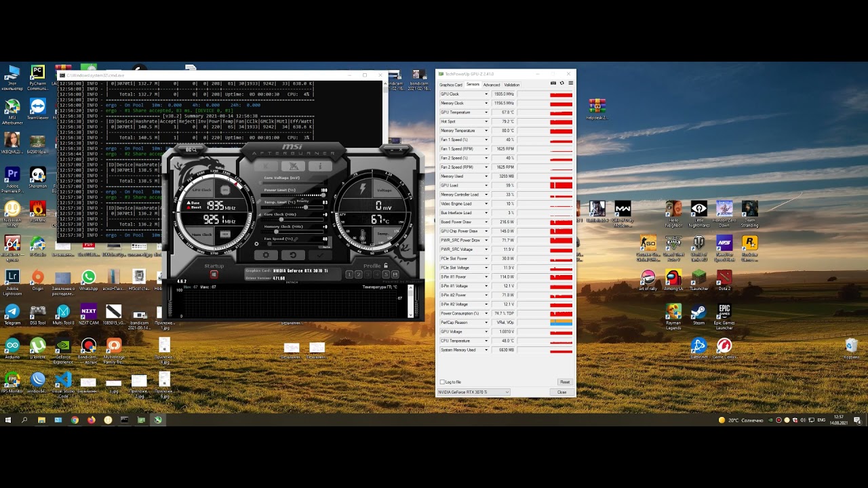Open Epic Games Launcher desktop icon
This screenshot has height=488, width=868.
(724, 317)
